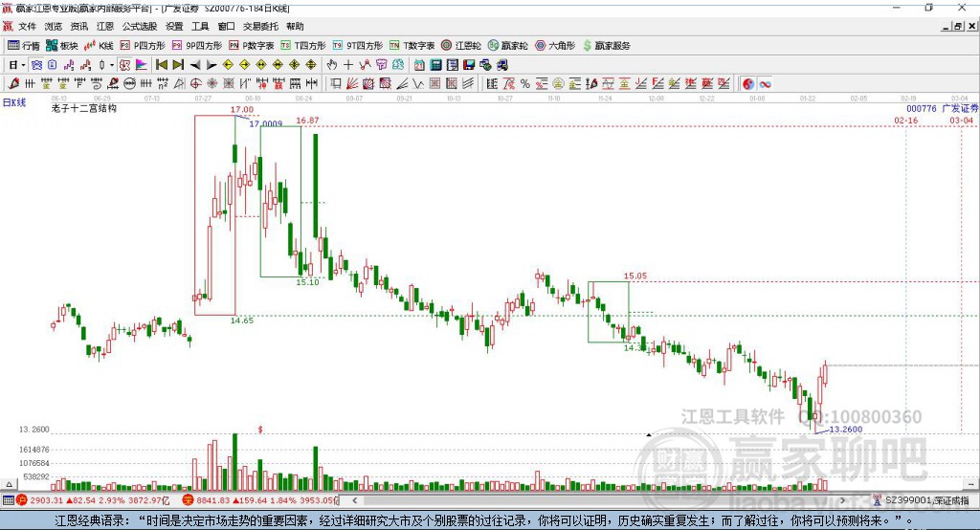This screenshot has height=530, width=980.
Task: Select the red pencil drawing tool
Action: pyautogui.click(x=13, y=84)
